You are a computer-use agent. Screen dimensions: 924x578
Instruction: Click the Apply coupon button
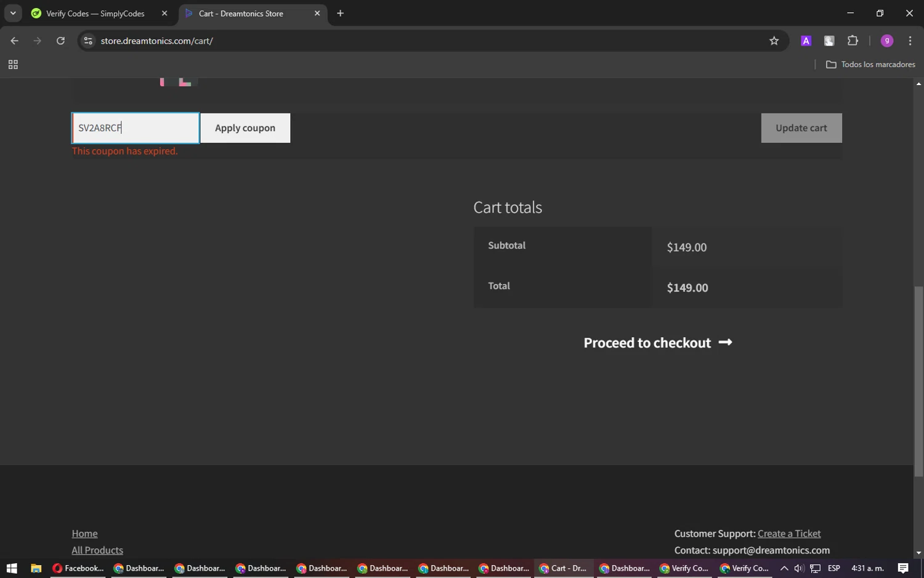(245, 128)
